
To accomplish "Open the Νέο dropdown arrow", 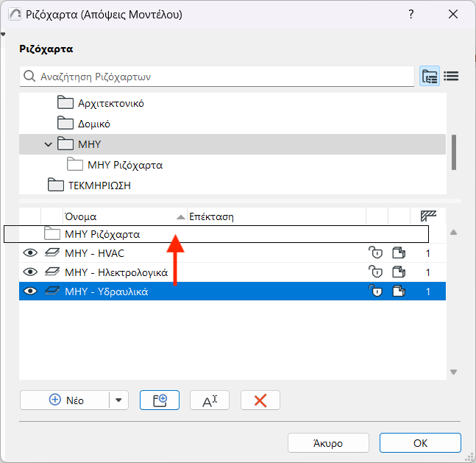I will point(119,400).
